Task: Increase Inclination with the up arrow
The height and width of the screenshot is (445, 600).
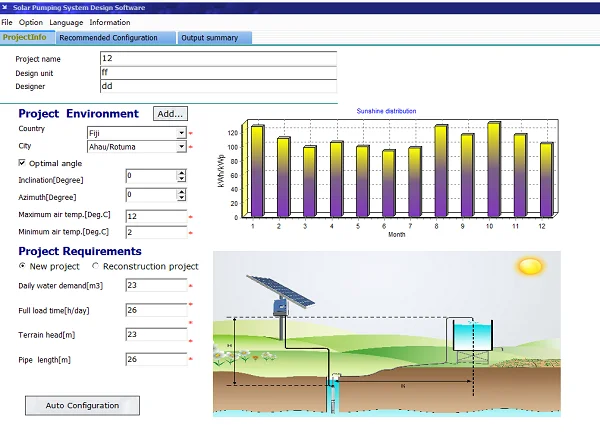Action: [x=181, y=173]
